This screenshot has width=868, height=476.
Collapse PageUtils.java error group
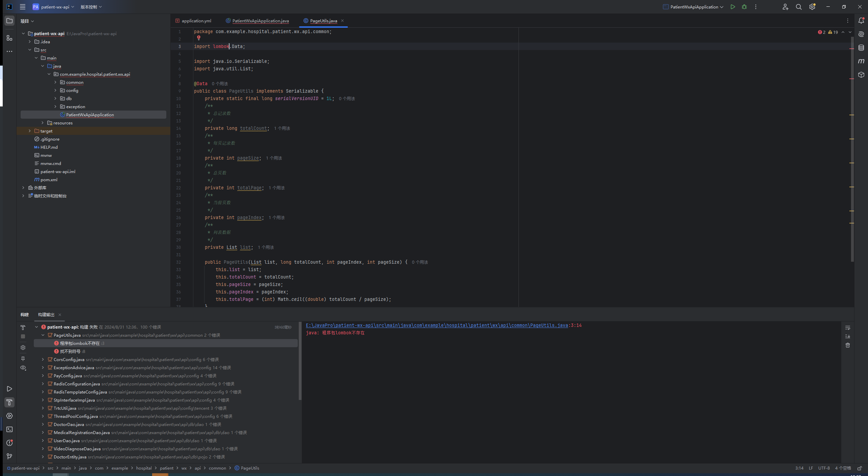(x=43, y=335)
